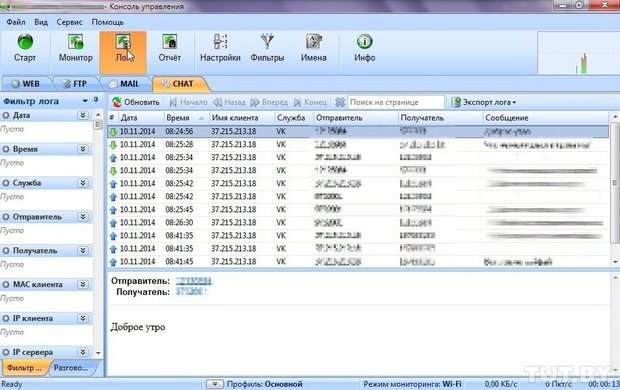620x390 pixels.
Task: Switch to the FTP tab
Action: (x=75, y=84)
